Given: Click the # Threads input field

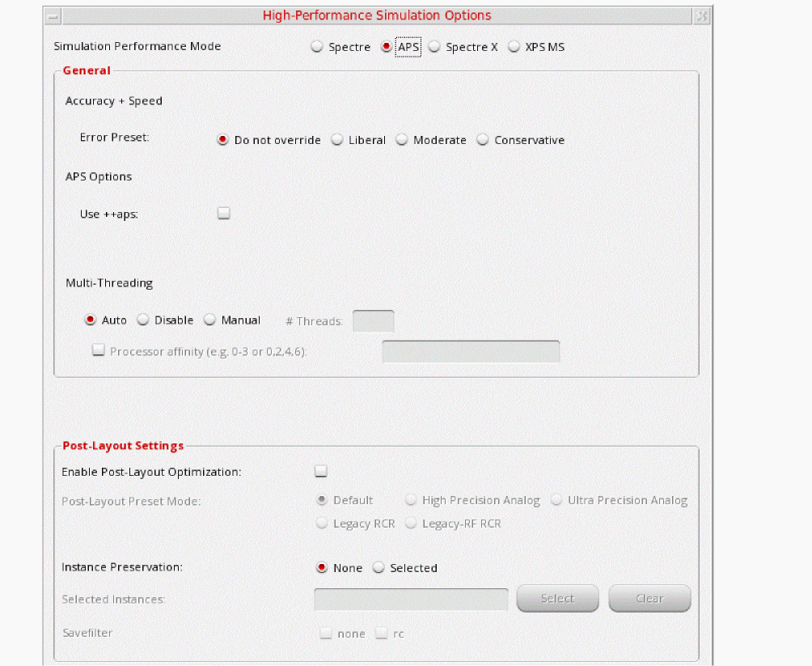Looking at the screenshot, I should (x=374, y=320).
